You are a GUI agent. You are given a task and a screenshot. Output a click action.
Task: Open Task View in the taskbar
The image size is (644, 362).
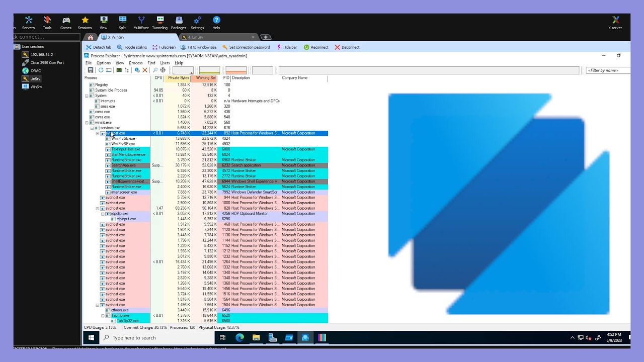pyautogui.click(x=223, y=337)
